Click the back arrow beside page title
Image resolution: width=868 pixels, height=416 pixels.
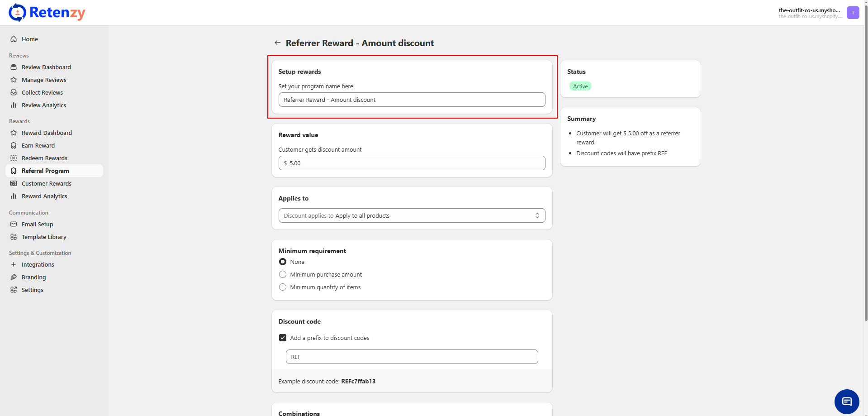tap(277, 43)
